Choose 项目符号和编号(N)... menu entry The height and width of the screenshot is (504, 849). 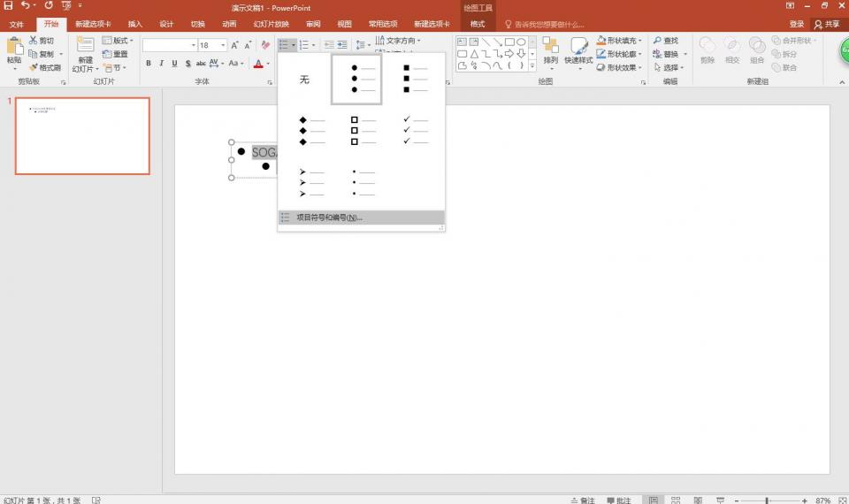[329, 218]
